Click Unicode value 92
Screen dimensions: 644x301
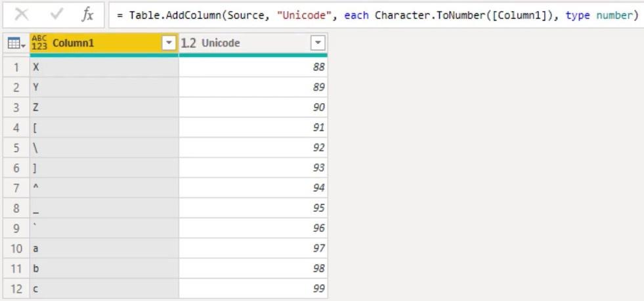[x=253, y=148]
